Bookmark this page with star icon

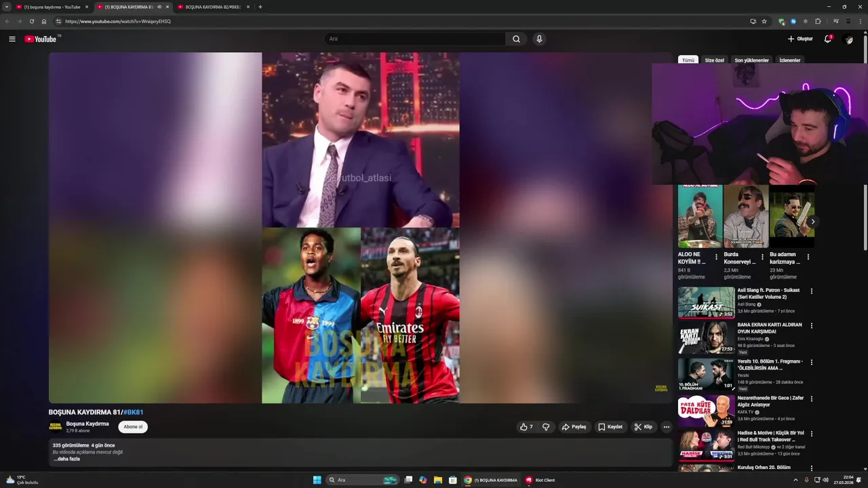(764, 21)
